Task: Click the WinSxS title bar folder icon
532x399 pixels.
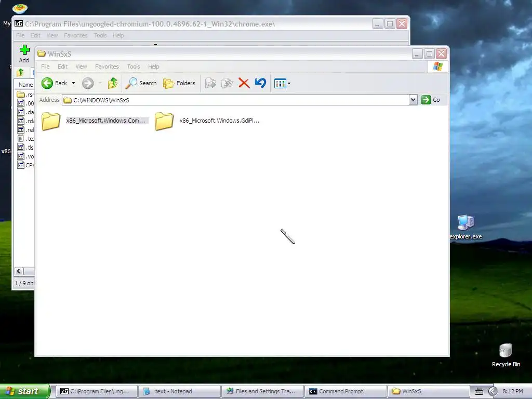Action: (x=42, y=54)
